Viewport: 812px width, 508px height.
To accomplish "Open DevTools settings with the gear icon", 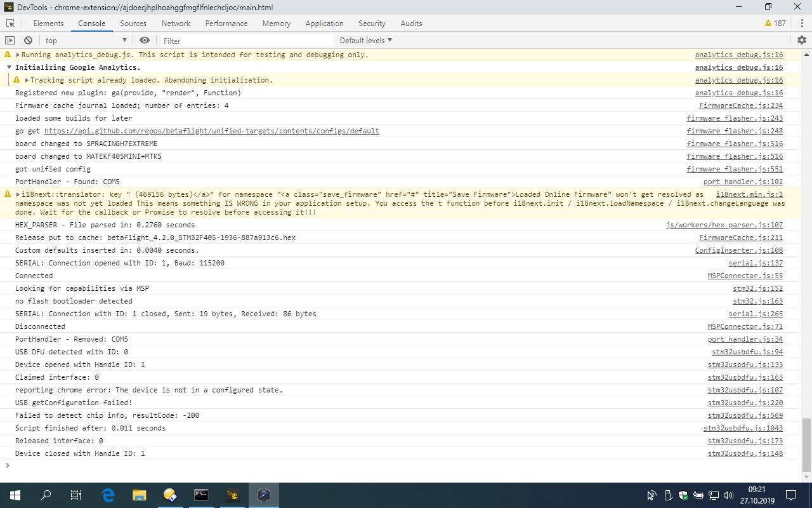I will [802, 39].
